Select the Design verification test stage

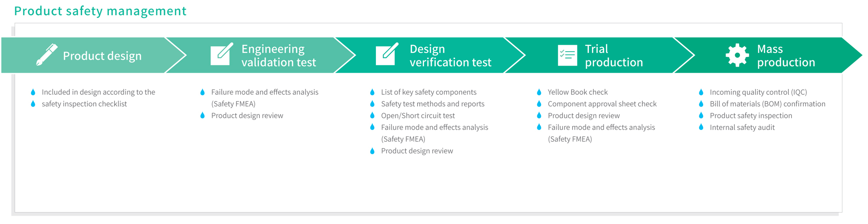click(x=450, y=56)
